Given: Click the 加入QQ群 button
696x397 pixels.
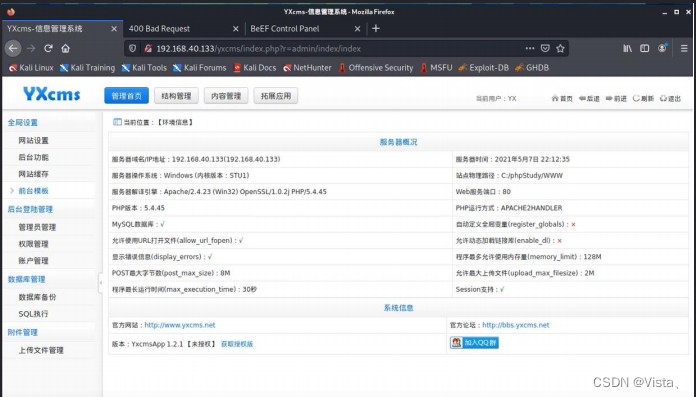Looking at the screenshot, I should point(474,342).
